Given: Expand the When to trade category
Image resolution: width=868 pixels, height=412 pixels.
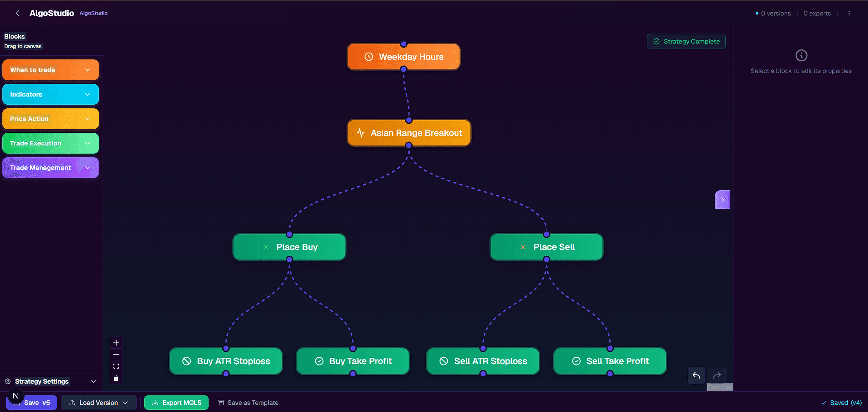Looking at the screenshot, I should tap(51, 70).
